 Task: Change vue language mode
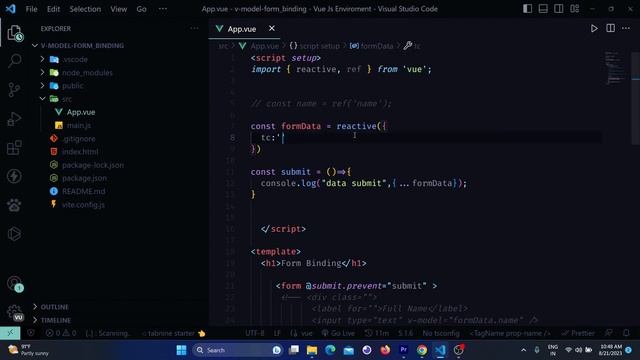[302, 333]
